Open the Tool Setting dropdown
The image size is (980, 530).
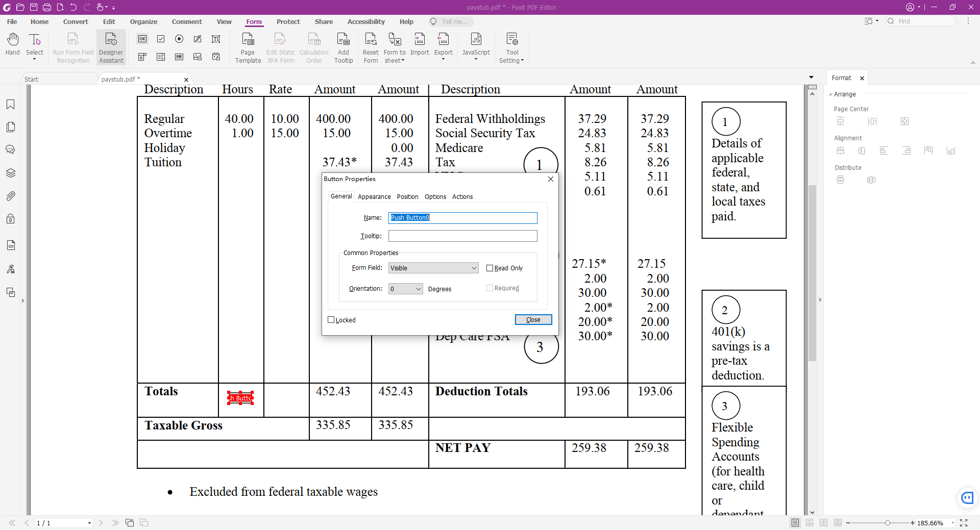click(x=511, y=47)
